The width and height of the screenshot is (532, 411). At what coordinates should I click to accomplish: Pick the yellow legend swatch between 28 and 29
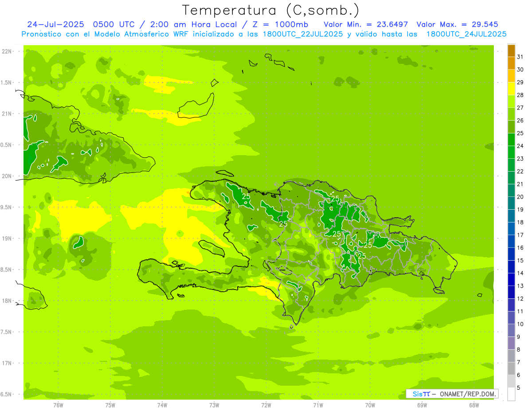click(511, 89)
